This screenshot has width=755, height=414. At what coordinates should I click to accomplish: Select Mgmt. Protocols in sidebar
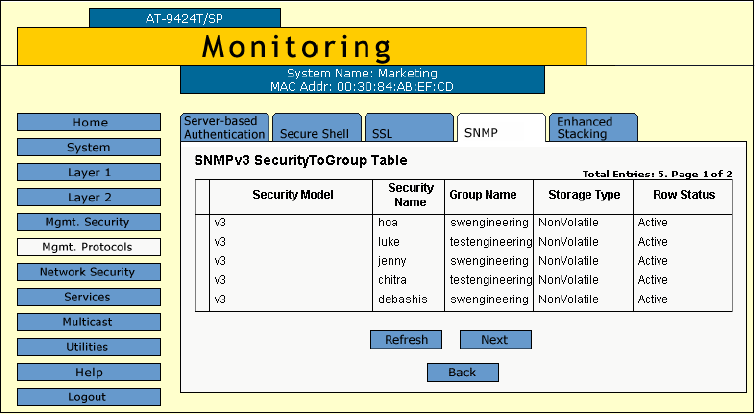(x=89, y=247)
